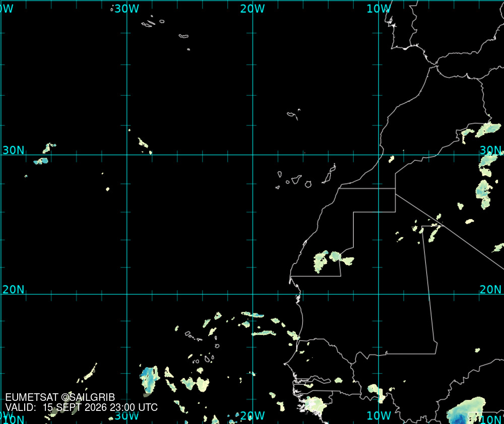Click the 30W longitude label at bottom
The height and width of the screenshot is (424, 504).
(127, 415)
